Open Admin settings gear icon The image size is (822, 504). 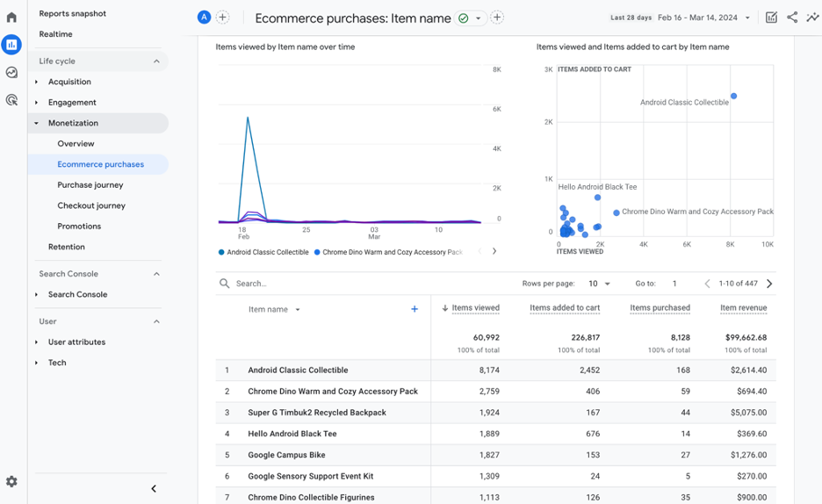[x=11, y=481]
